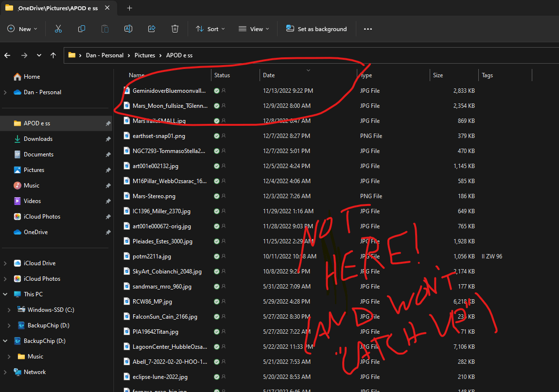Click the Copy icon in toolbar

click(82, 29)
